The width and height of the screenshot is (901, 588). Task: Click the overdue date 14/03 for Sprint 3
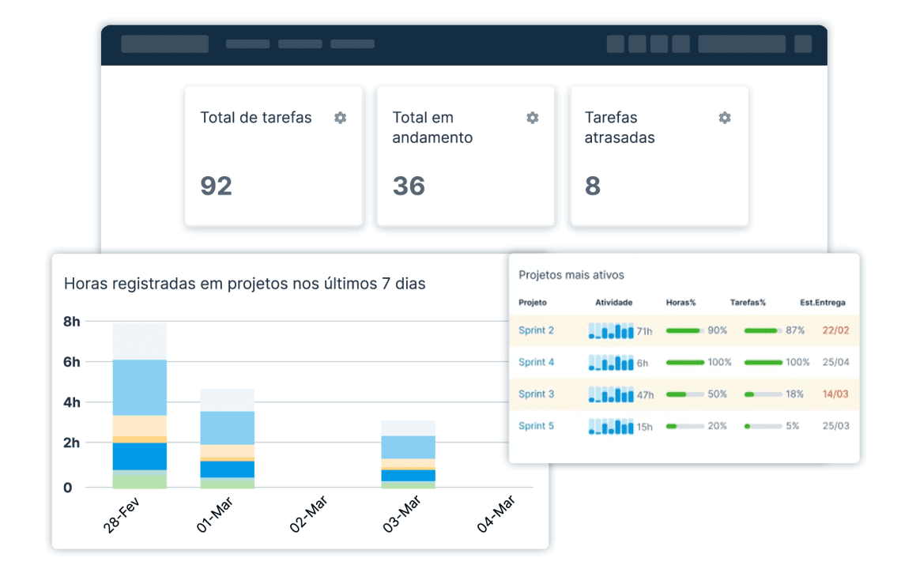pyautogui.click(x=835, y=394)
